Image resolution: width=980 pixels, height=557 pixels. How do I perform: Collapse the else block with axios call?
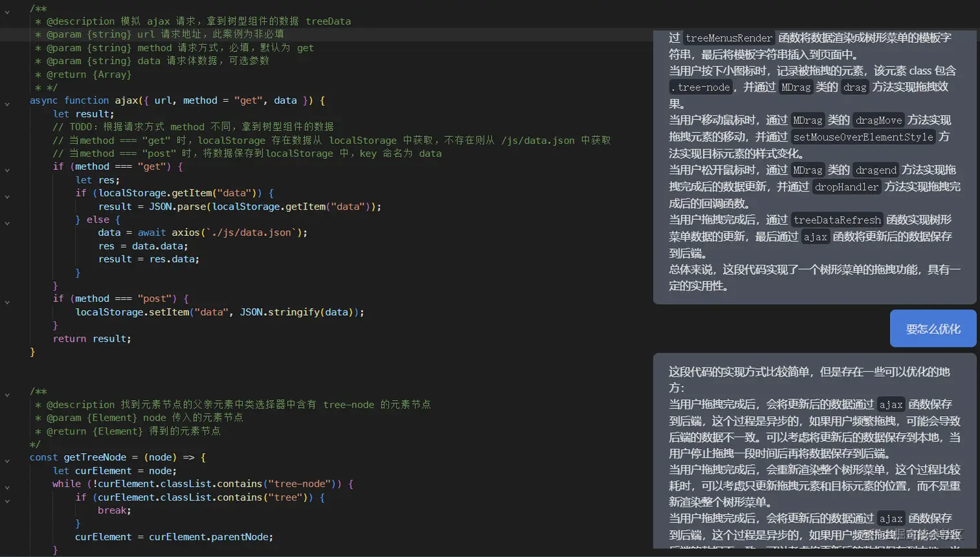[x=7, y=223]
